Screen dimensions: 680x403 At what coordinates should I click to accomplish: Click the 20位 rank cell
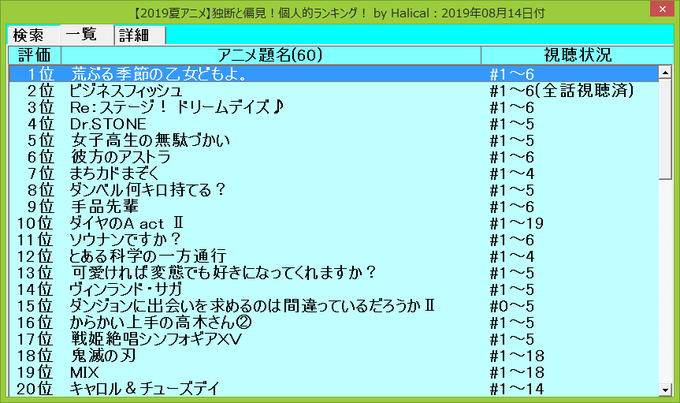pos(35,389)
